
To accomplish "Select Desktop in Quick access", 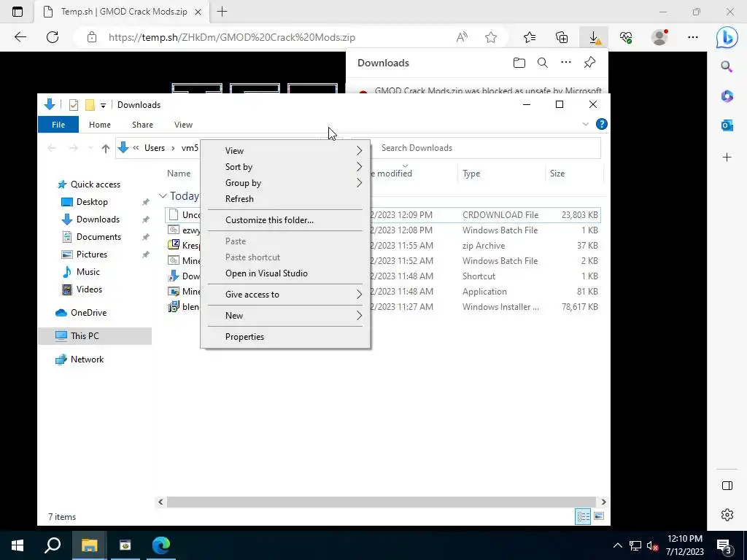I will click(x=92, y=202).
